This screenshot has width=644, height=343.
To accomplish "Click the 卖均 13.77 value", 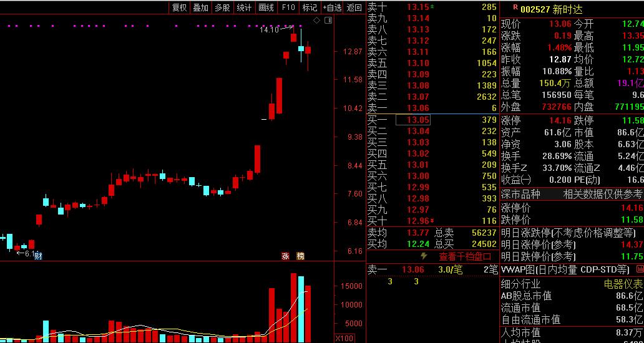I will [418, 233].
